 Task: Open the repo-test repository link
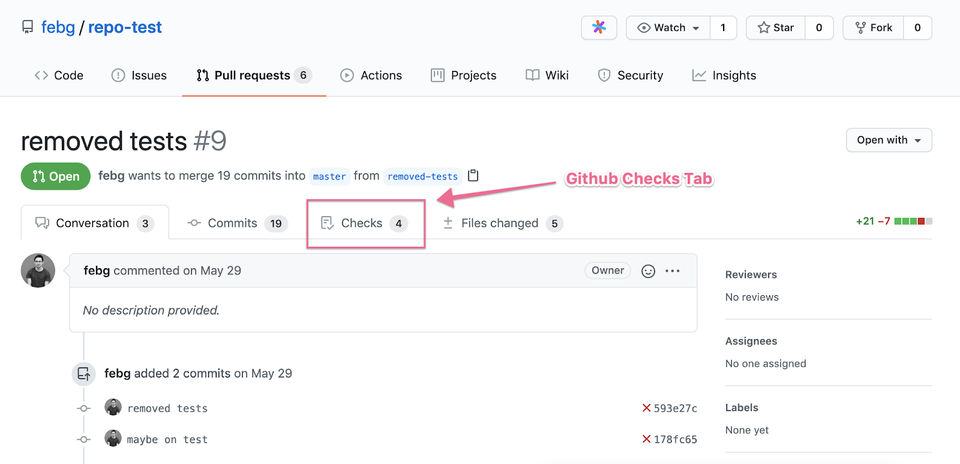click(125, 27)
